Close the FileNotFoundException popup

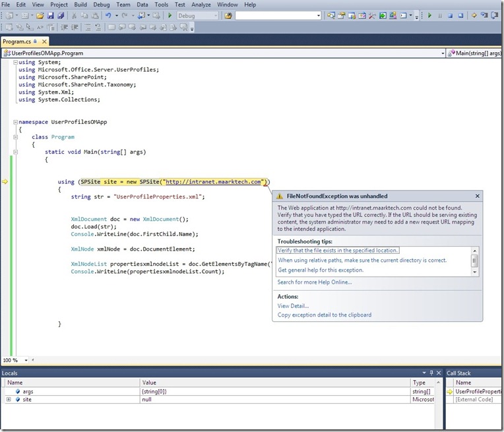(x=478, y=196)
